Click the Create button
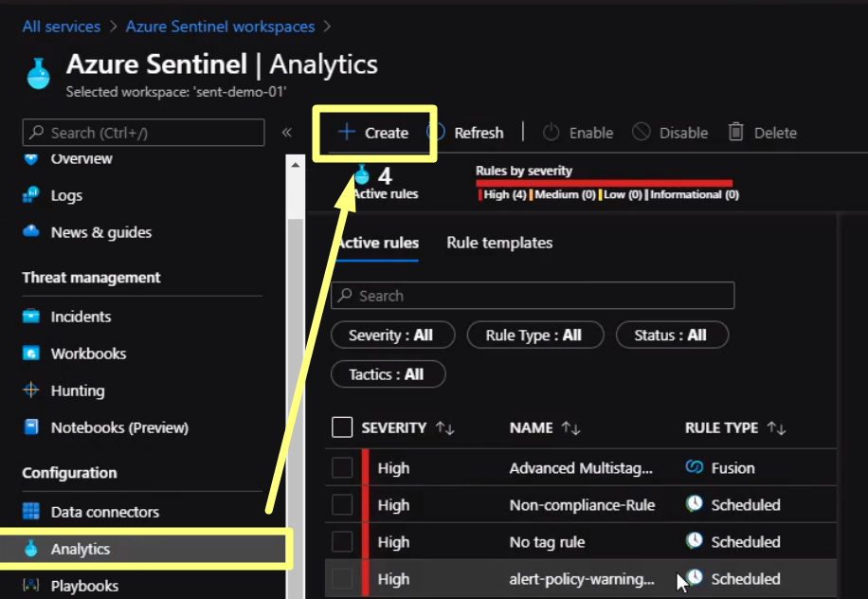868x599 pixels. (374, 133)
